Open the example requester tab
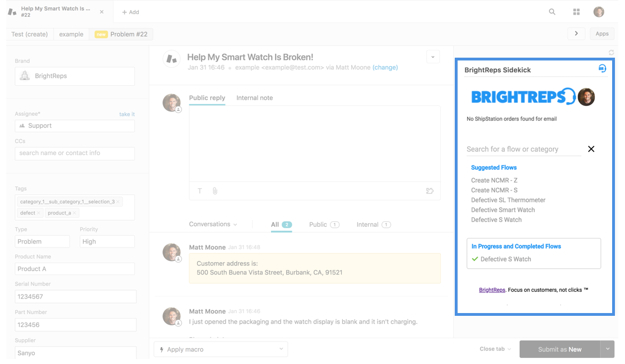 (71, 34)
